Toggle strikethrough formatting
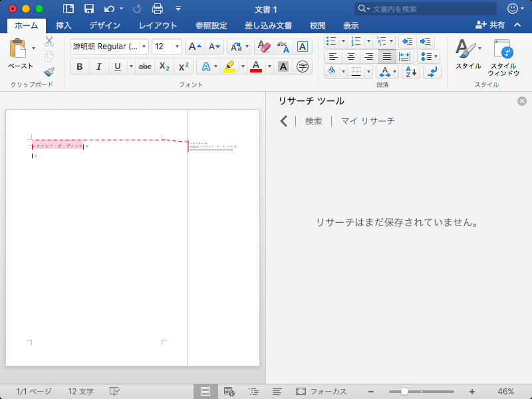Viewport: 532px width, 399px height. [145, 66]
